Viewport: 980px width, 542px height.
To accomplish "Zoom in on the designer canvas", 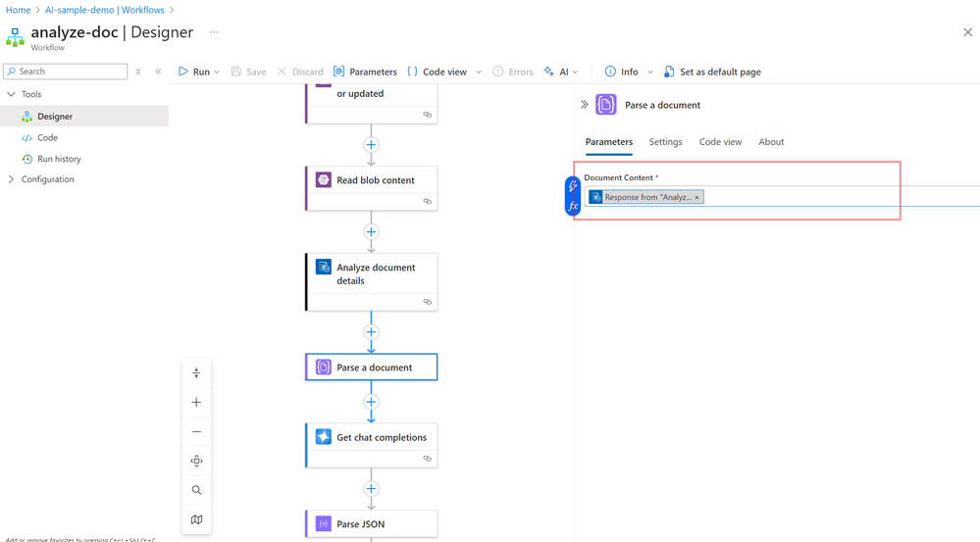I will 196,403.
